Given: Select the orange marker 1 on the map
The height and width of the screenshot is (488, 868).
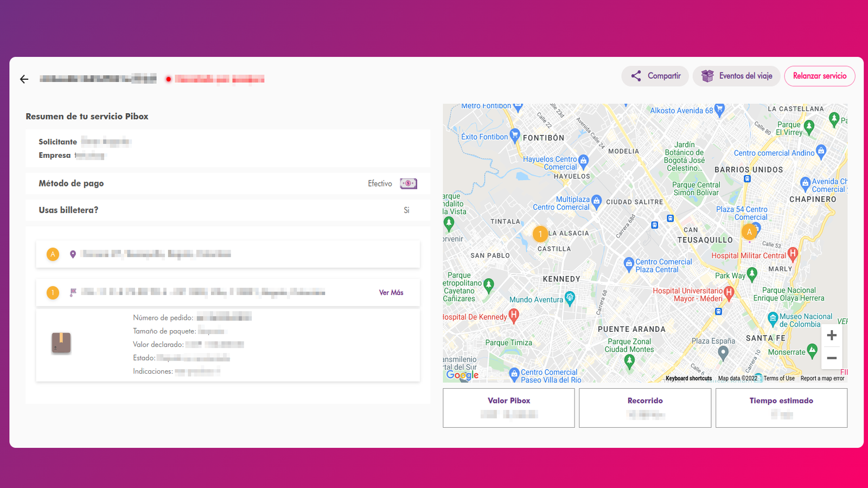Looking at the screenshot, I should (540, 234).
